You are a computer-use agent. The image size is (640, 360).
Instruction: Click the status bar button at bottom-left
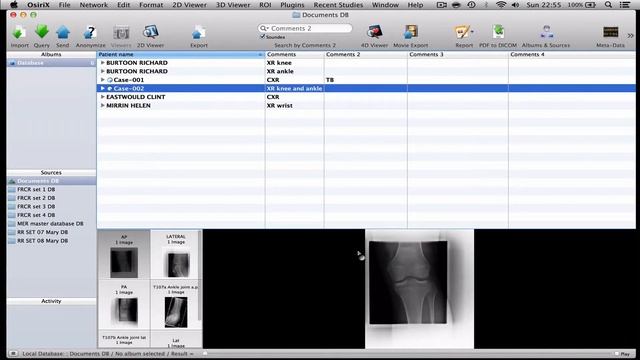13,353
